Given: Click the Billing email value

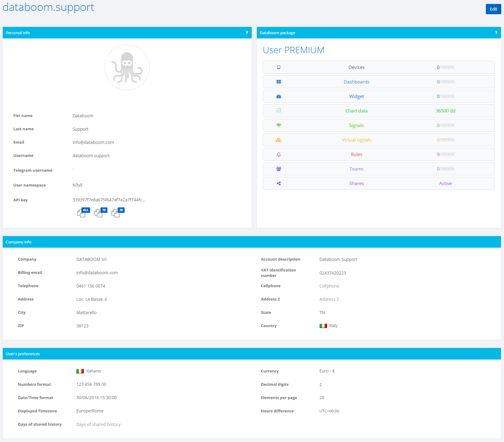Looking at the screenshot, I should pos(97,273).
